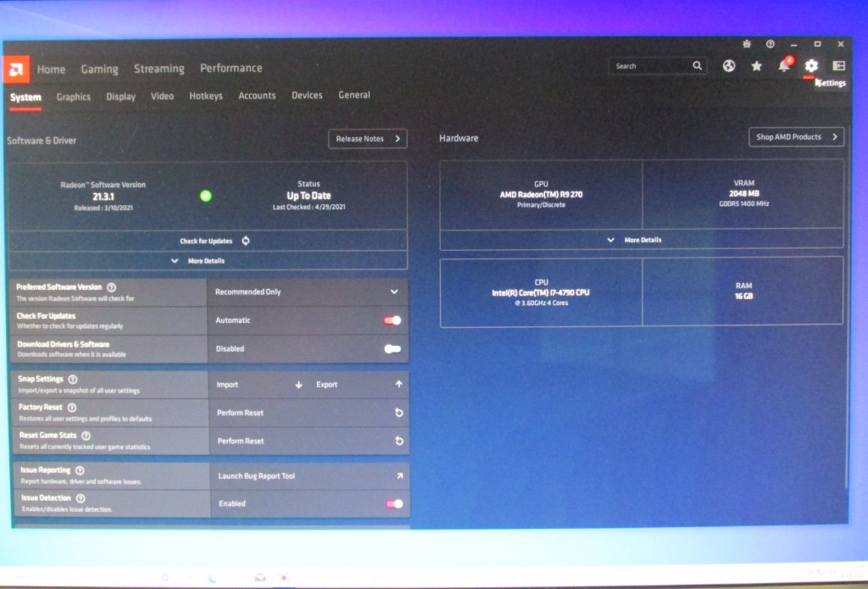Click Import for Snap Settings
This screenshot has width=868, height=589.
259,385
